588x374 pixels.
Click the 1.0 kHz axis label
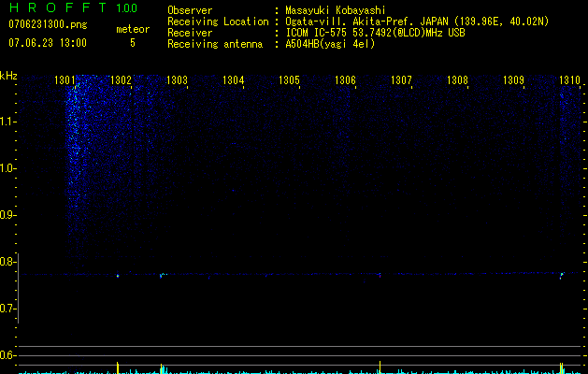click(x=7, y=168)
